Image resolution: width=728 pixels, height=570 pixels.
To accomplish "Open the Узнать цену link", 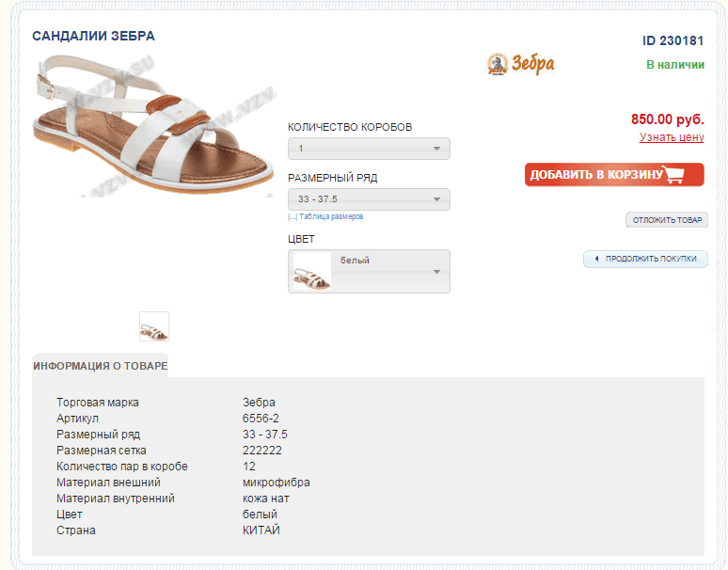I will (672, 137).
